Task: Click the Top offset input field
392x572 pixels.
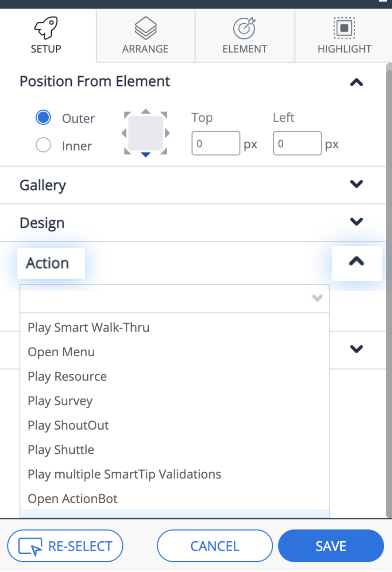Action: coord(216,143)
